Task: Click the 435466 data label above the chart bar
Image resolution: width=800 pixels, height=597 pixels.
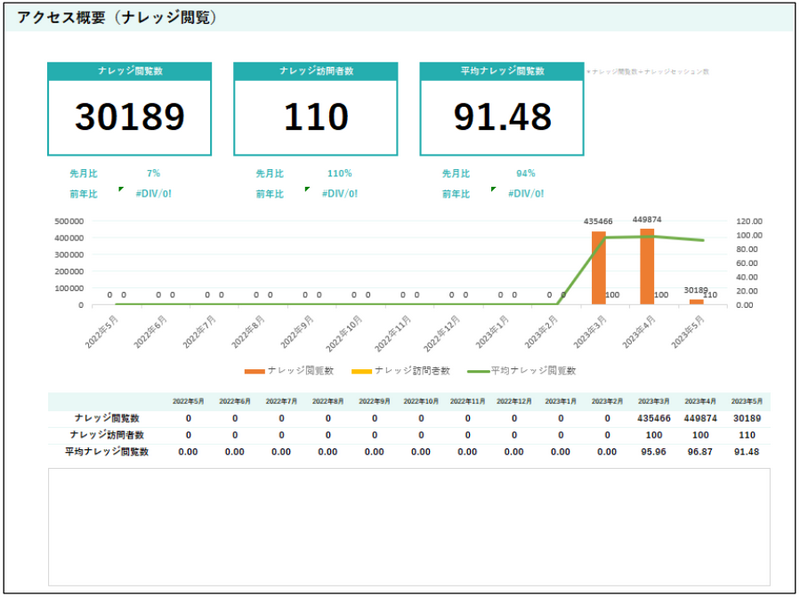Action: pyautogui.click(x=598, y=221)
